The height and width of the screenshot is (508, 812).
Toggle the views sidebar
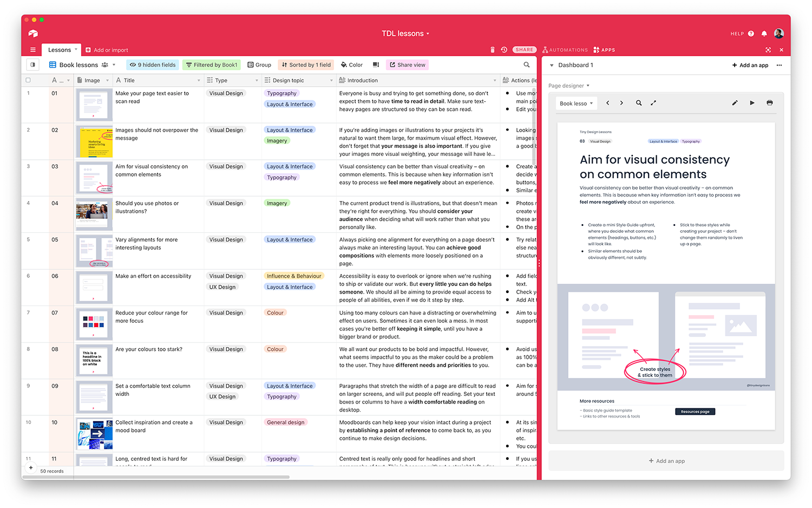pos(33,65)
